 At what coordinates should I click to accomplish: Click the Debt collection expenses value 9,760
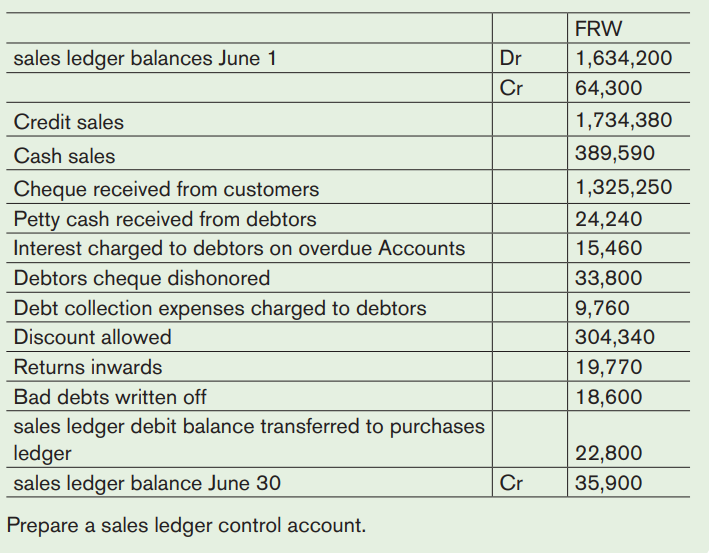pyautogui.click(x=602, y=308)
